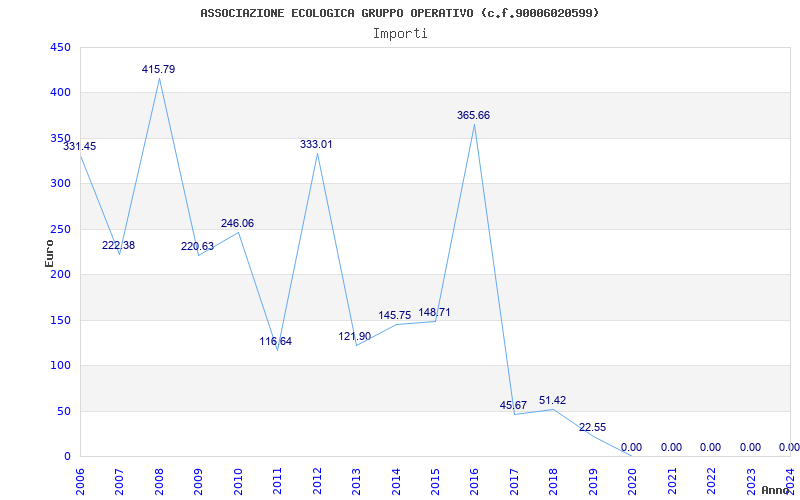This screenshot has height=500, width=800.
Task: Click the 150 y-axis tick label
Action: pyautogui.click(x=60, y=320)
